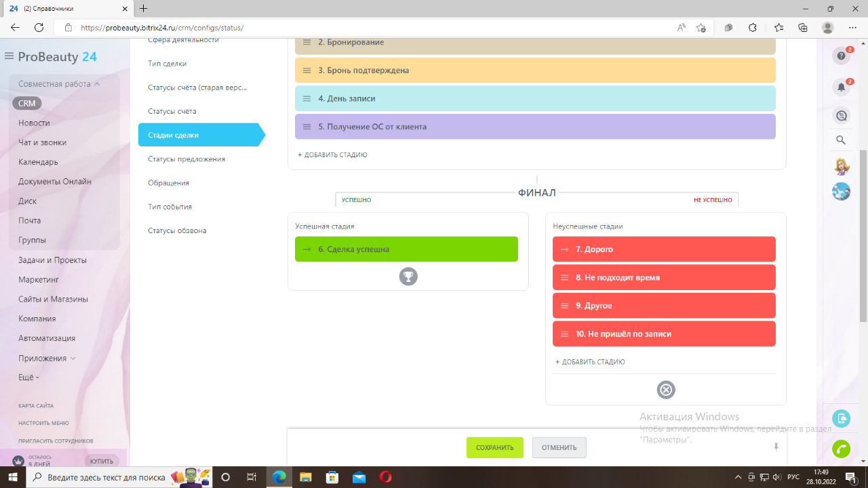Expand the Ещё menu

tap(28, 377)
